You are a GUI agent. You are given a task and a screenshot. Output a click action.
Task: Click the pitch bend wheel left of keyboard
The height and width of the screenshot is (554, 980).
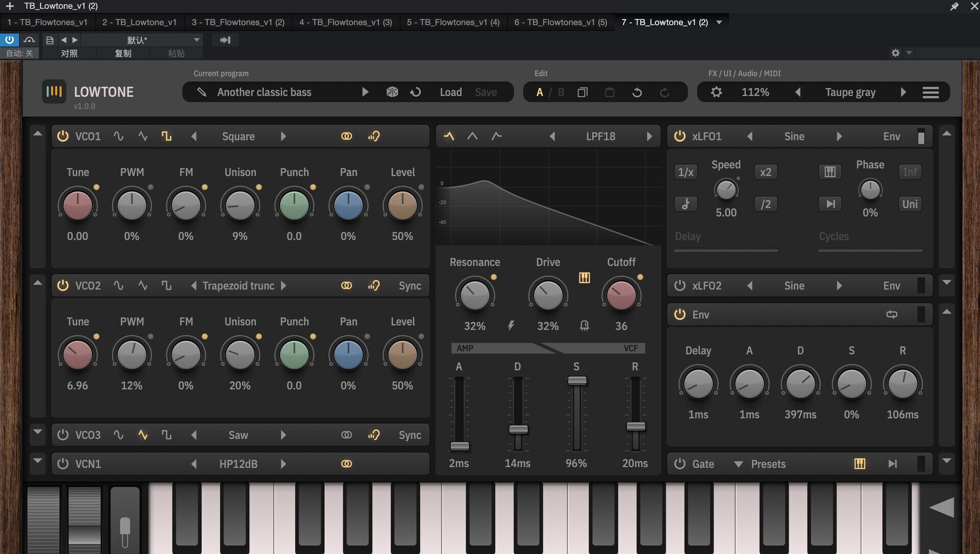coord(43,520)
